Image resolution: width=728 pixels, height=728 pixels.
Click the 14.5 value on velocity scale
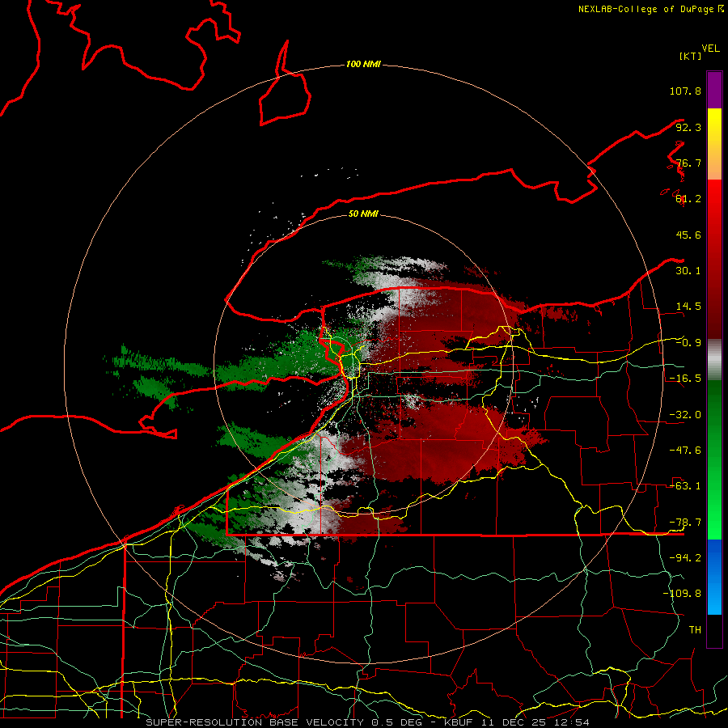pyautogui.click(x=688, y=307)
